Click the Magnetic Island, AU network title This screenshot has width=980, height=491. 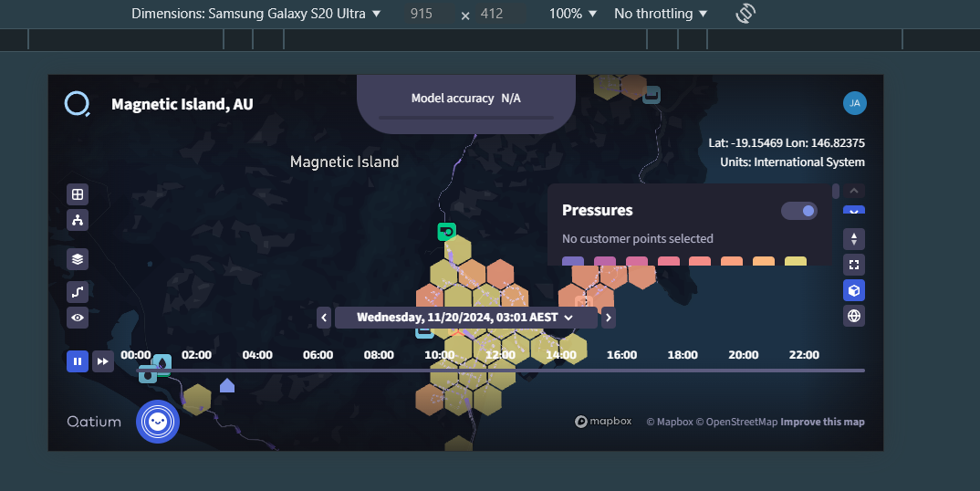pyautogui.click(x=182, y=104)
